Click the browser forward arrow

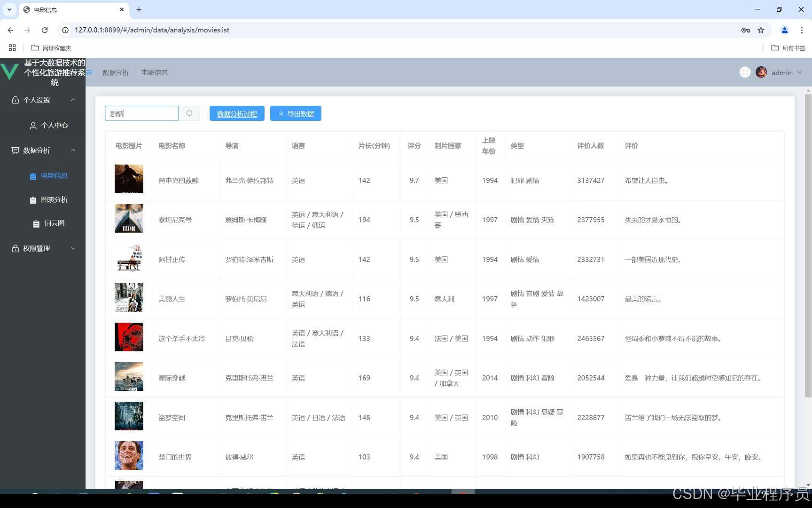pos(27,30)
